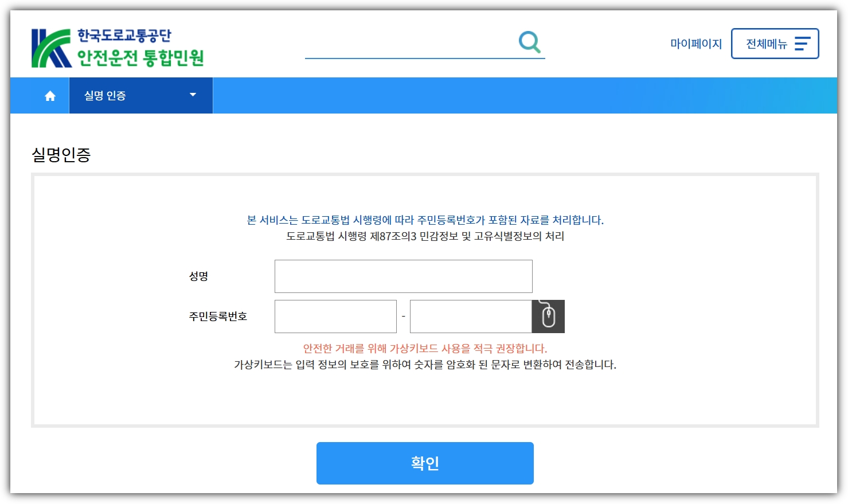848x504 pixels.
Task: Open the 전체메뉴 full menu panel
Action: click(774, 43)
